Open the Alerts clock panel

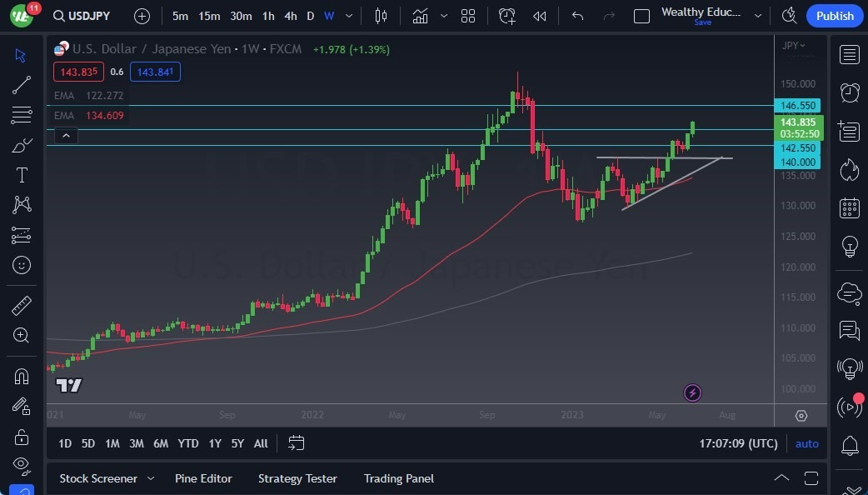pos(849,92)
